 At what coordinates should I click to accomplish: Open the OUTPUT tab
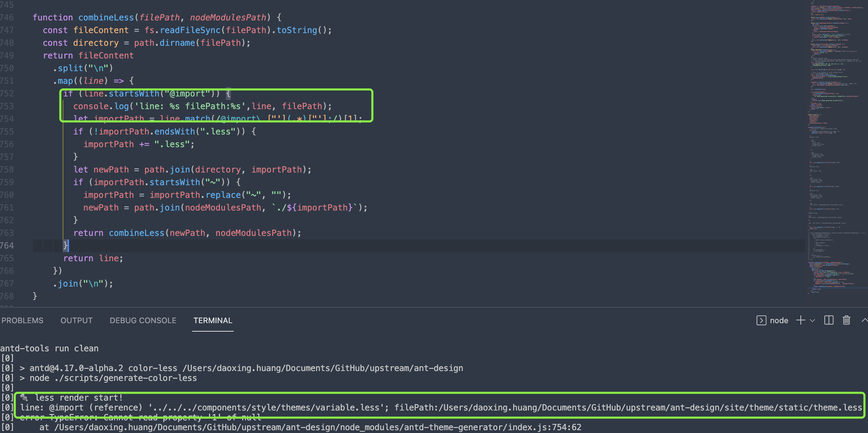[x=76, y=320]
